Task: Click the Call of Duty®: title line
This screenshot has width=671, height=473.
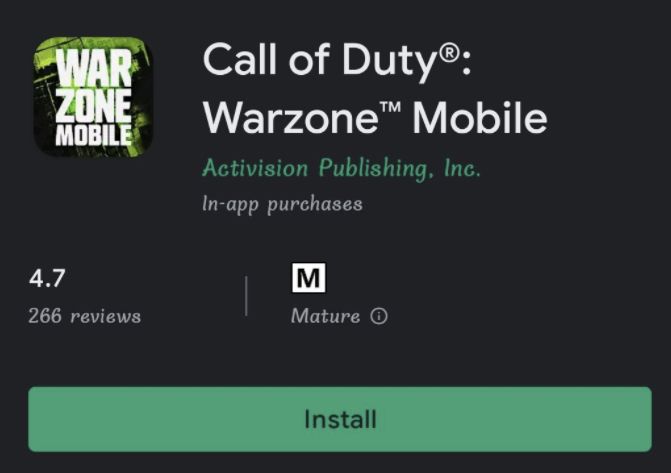Action: [x=337, y=61]
